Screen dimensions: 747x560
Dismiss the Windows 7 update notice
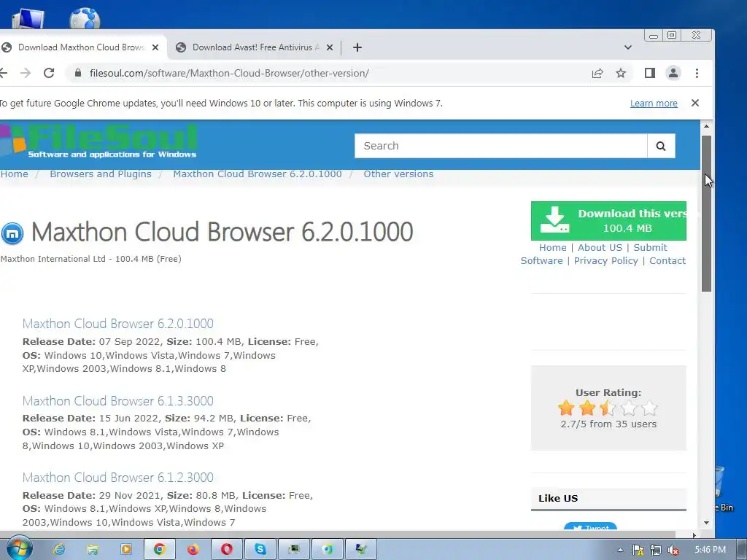695,103
